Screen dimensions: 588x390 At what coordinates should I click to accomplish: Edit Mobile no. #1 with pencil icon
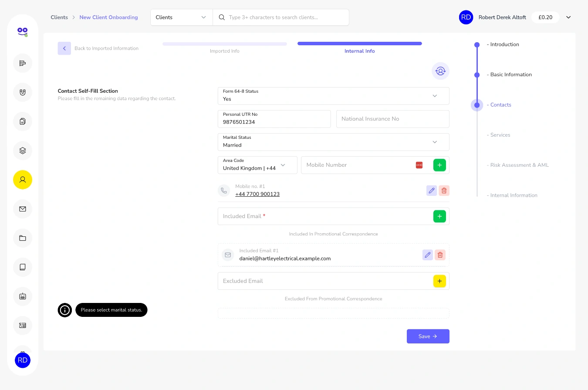click(432, 190)
